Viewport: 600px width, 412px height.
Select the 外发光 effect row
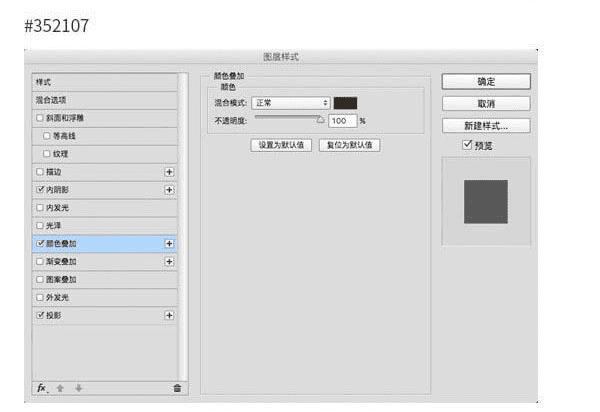click(105, 298)
